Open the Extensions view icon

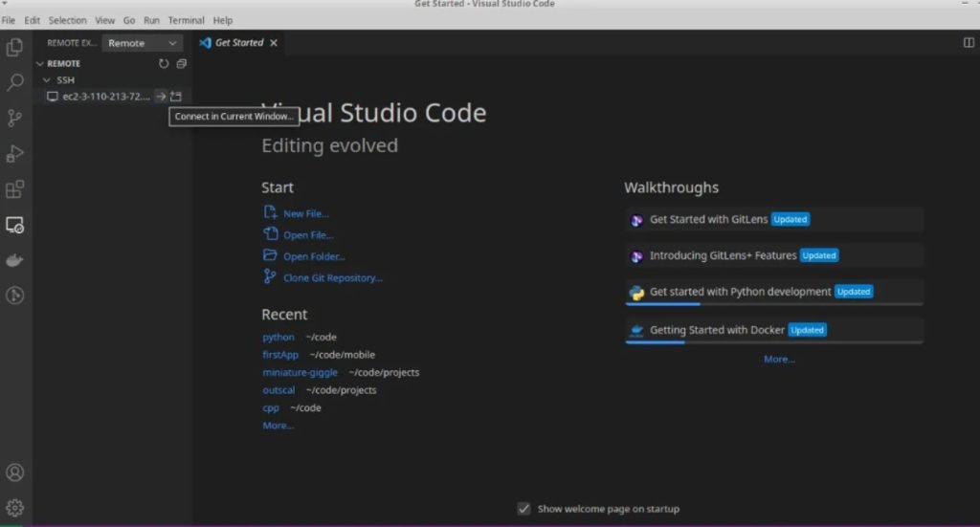[15, 189]
